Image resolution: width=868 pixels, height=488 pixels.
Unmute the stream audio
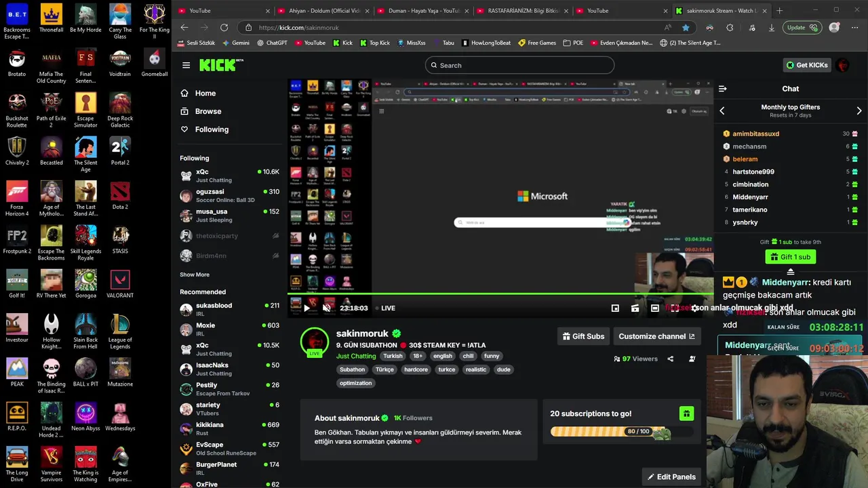(x=326, y=308)
